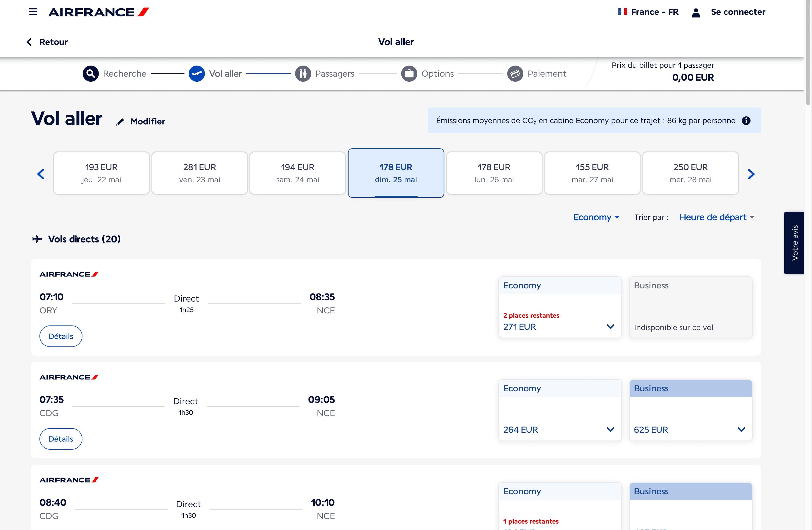
Task: Open the Votre avis feedback tab
Action: pyautogui.click(x=795, y=243)
